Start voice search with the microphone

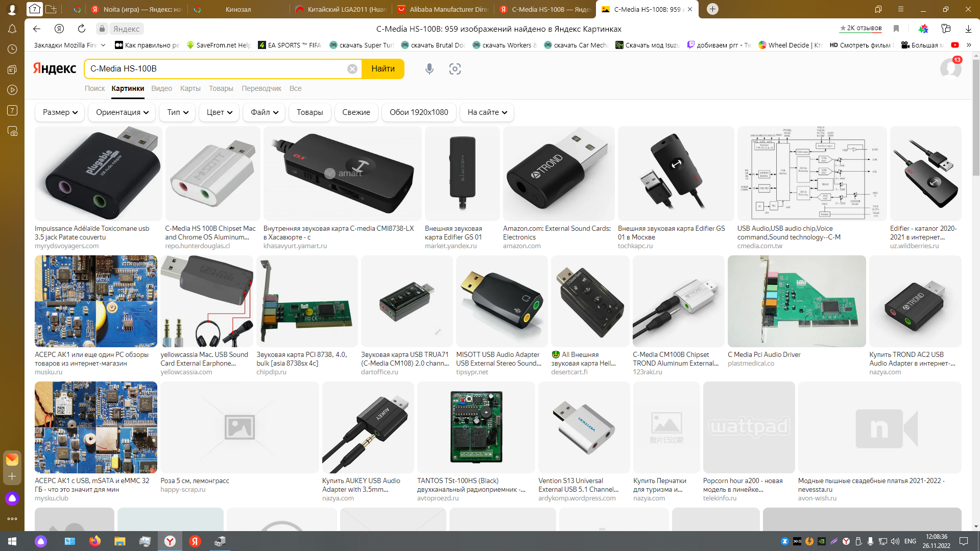click(x=429, y=69)
